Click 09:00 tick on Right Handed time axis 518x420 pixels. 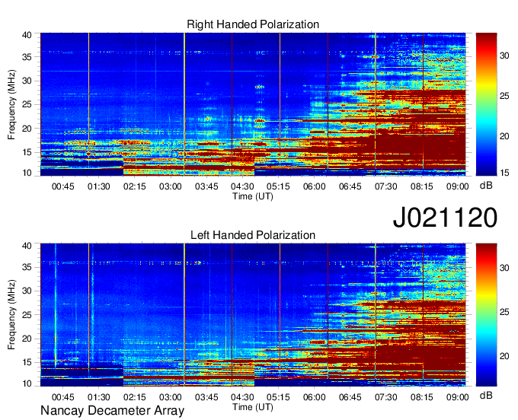click(x=458, y=186)
